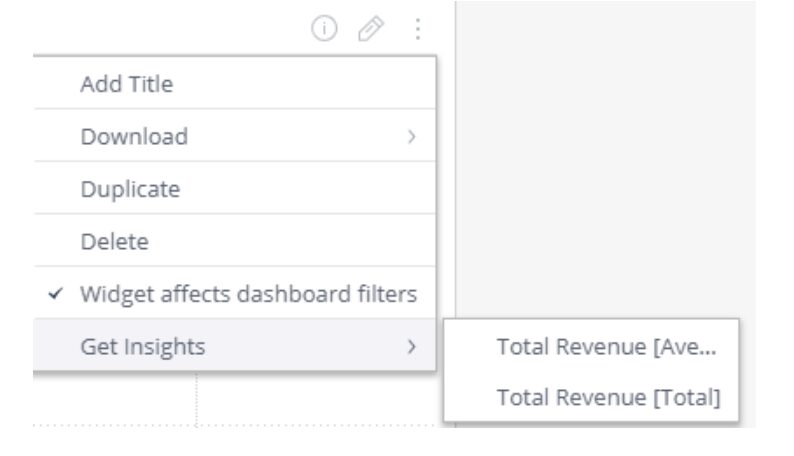
Task: Toggle Widget affects dashboard filters option
Action: point(234,293)
